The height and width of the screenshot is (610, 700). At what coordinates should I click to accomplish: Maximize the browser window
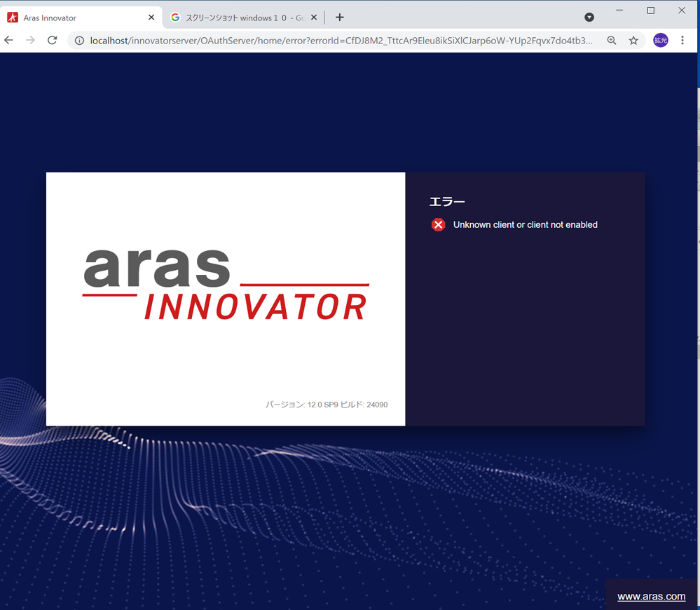tap(650, 11)
